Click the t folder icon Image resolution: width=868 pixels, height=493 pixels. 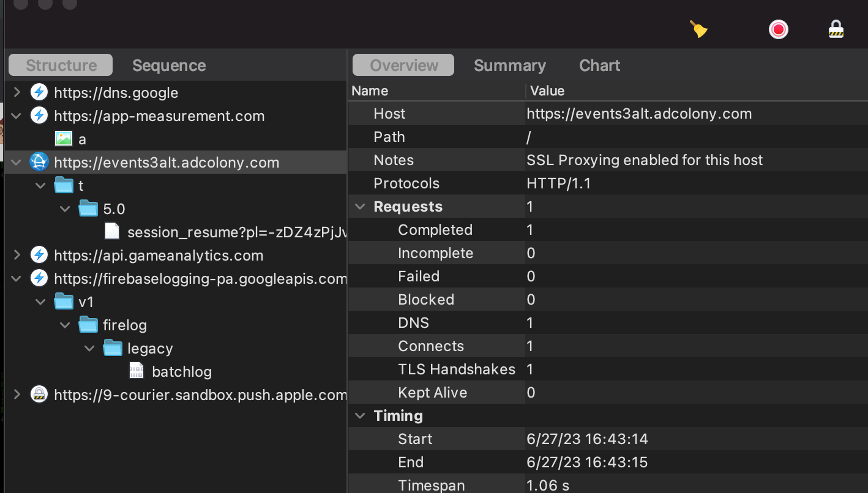pyautogui.click(x=64, y=185)
